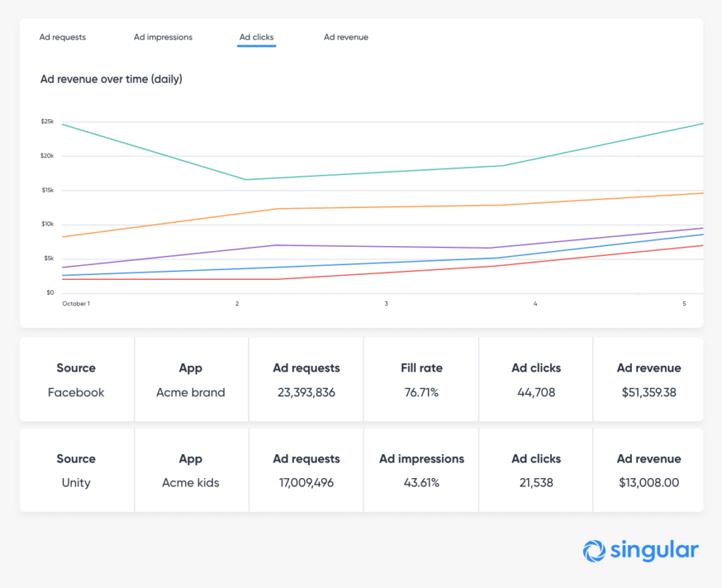The width and height of the screenshot is (722, 588).
Task: Go to the Ad revenue tab
Action: click(x=345, y=37)
